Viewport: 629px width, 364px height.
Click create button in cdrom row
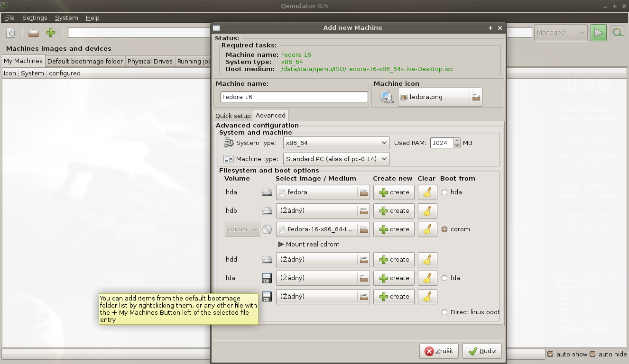pos(394,229)
